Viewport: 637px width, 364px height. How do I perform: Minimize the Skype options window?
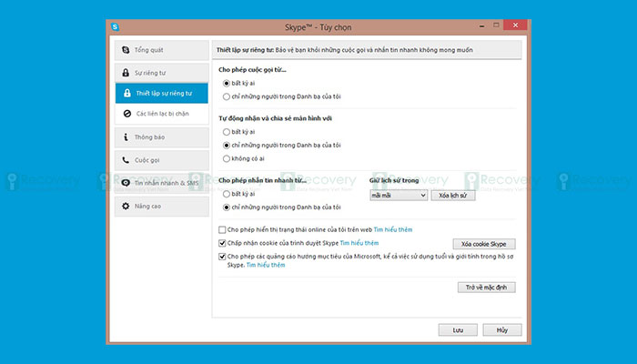coord(481,26)
